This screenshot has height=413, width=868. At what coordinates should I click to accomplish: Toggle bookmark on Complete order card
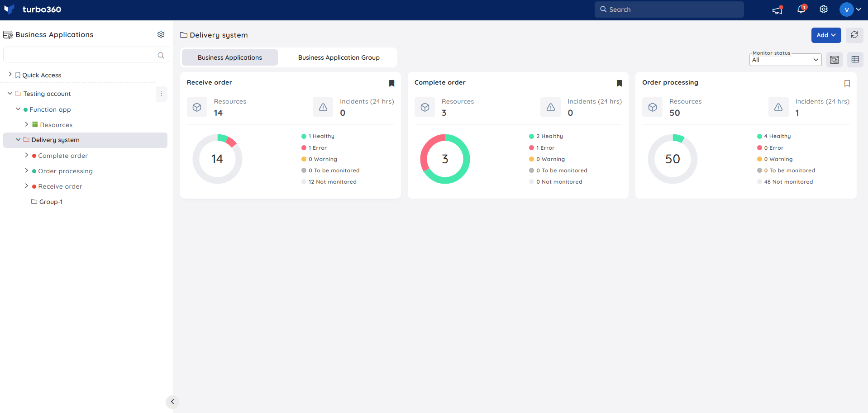(x=620, y=83)
